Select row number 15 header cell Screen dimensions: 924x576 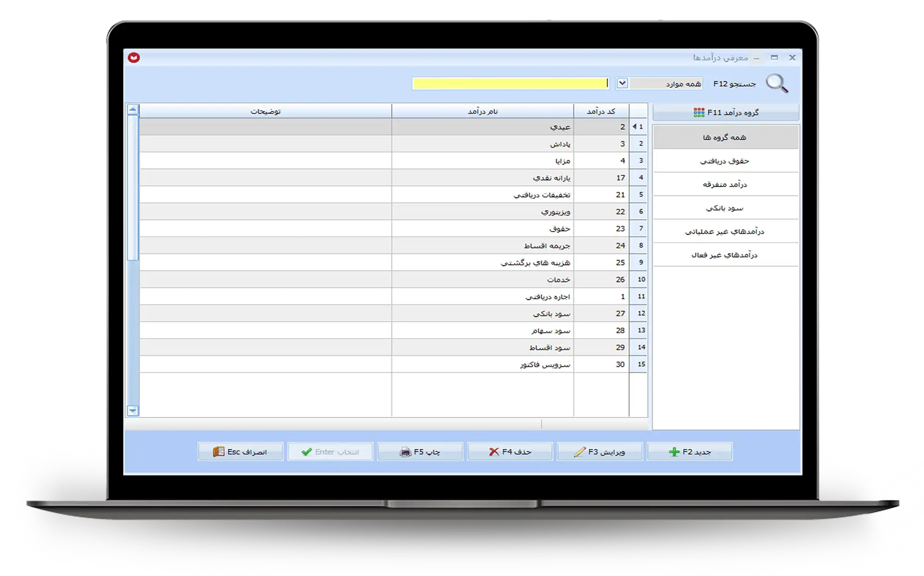point(641,364)
